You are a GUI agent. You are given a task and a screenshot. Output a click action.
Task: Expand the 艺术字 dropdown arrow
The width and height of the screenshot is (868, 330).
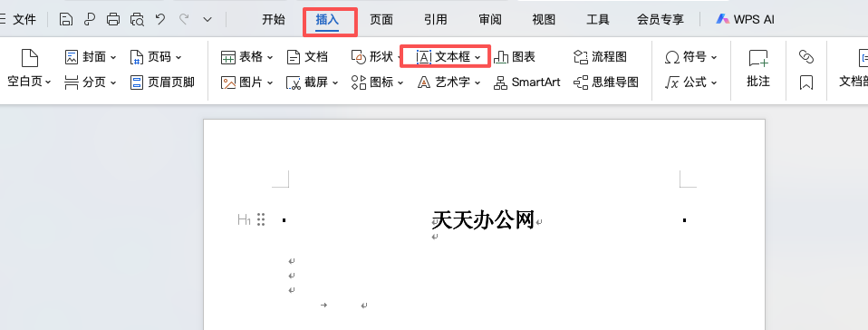click(x=477, y=82)
